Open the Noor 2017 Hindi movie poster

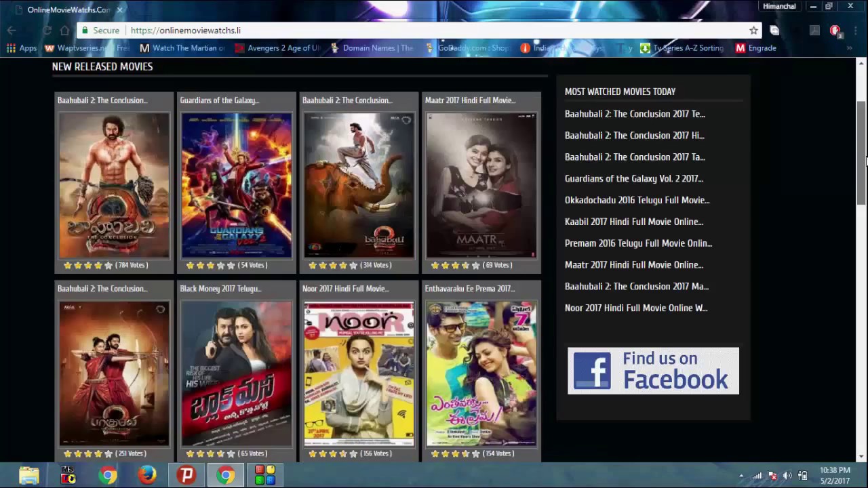359,373
